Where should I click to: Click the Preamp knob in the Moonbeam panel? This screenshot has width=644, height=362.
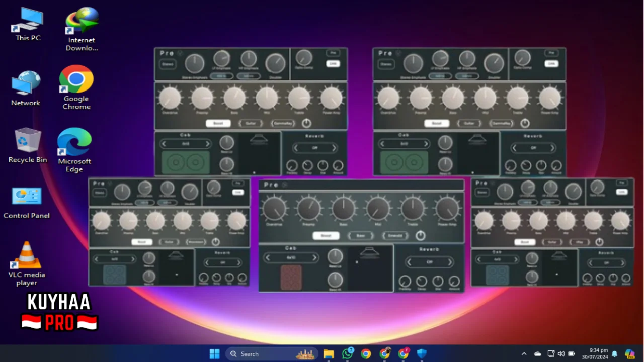pyautogui.click(x=128, y=221)
